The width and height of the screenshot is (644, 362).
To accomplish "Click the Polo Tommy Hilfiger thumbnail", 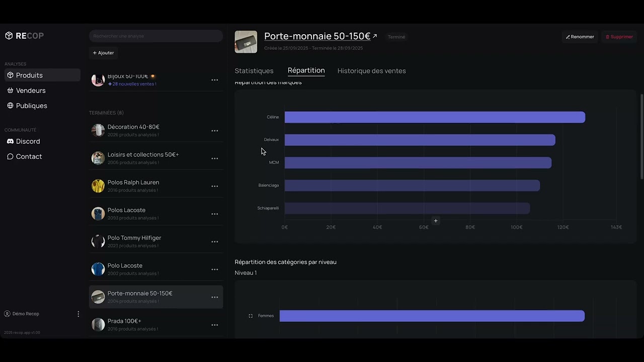I will click(98, 241).
